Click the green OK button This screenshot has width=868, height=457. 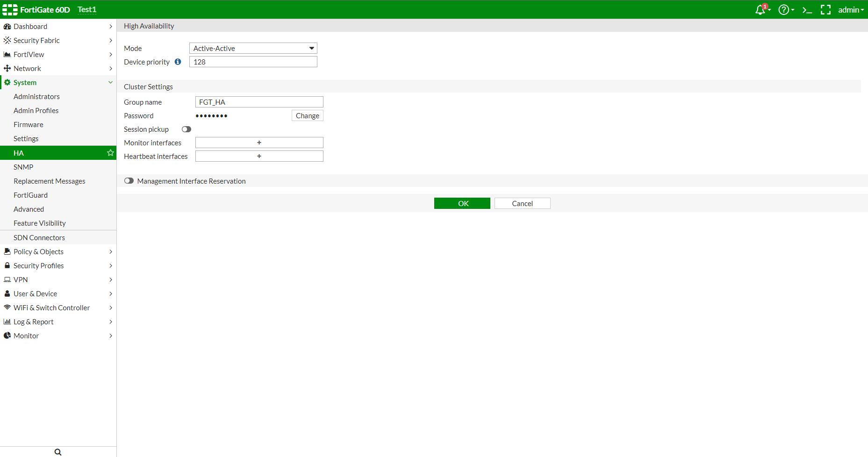point(462,203)
